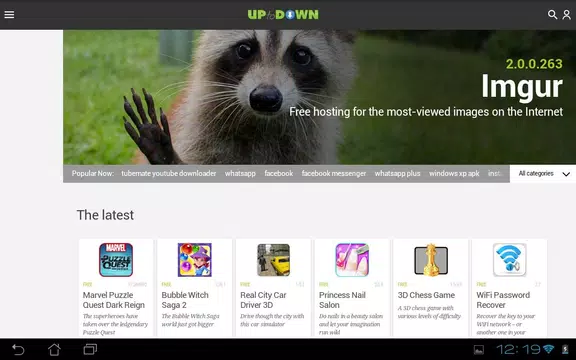Tap the Princess Nail Salon icon
576x360 pixels.
(x=352, y=260)
